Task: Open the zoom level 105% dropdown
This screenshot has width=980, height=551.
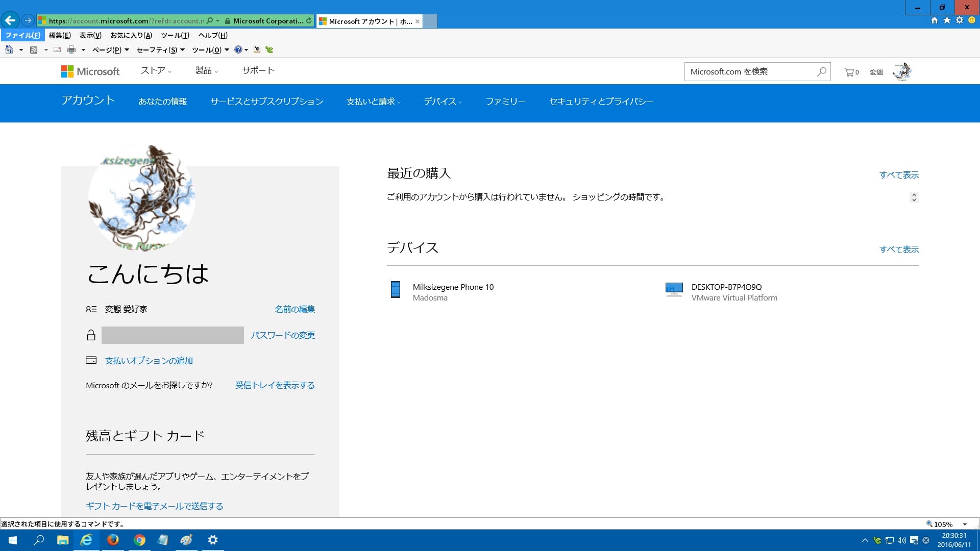Action: coord(965,524)
